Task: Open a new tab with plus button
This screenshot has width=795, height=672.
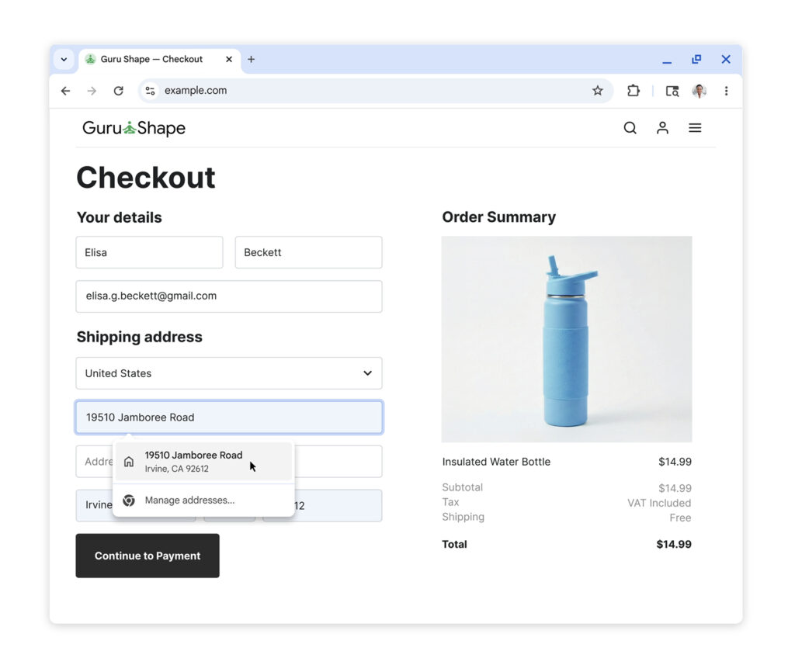Action: point(251,60)
